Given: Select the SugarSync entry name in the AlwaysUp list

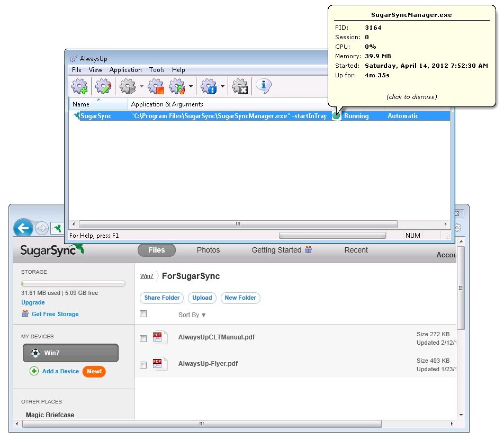Looking at the screenshot, I should 96,116.
